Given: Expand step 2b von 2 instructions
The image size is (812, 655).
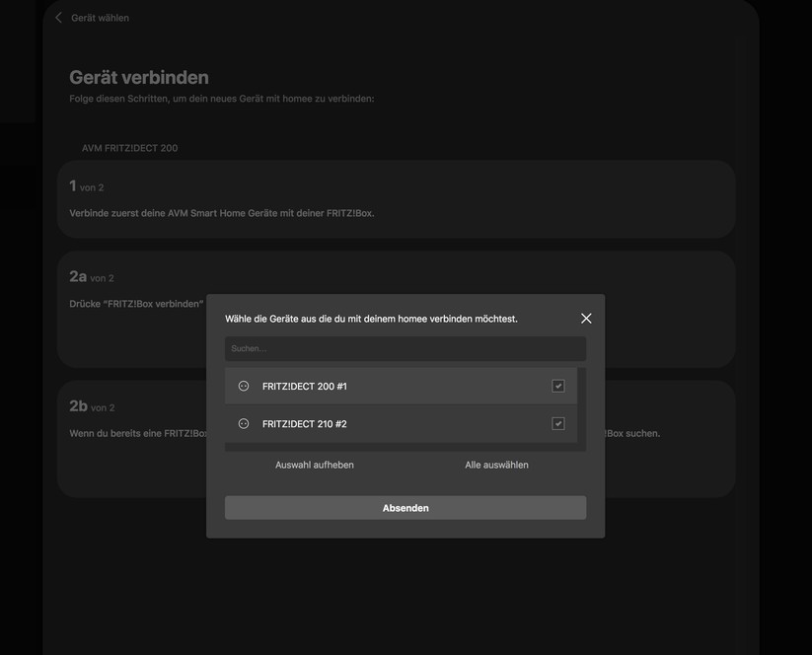Looking at the screenshot, I should (89, 405).
